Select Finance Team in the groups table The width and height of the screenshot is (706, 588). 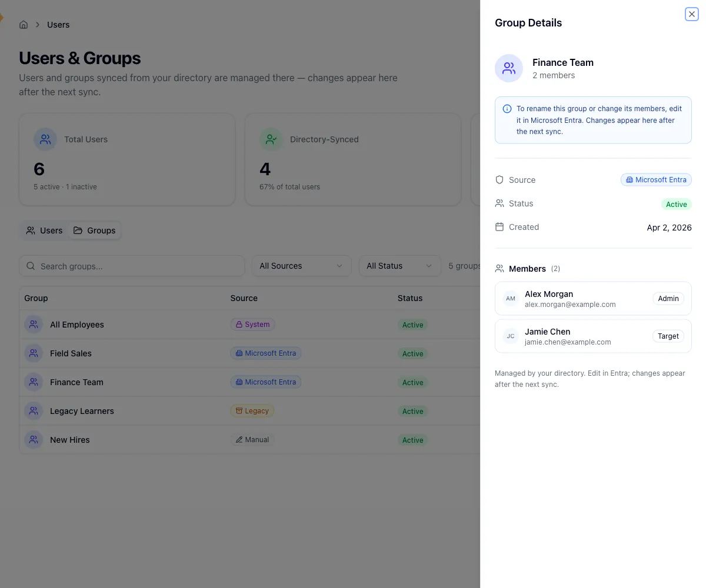coord(249,382)
